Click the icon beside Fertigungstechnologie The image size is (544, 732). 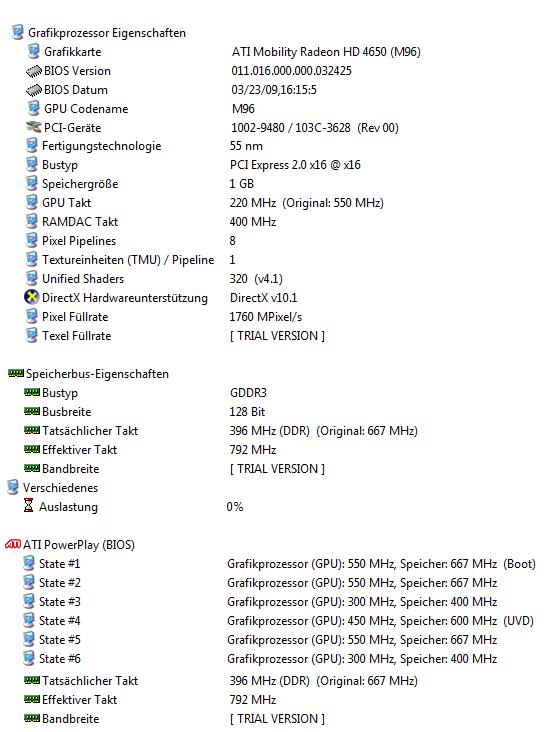pyautogui.click(x=31, y=146)
